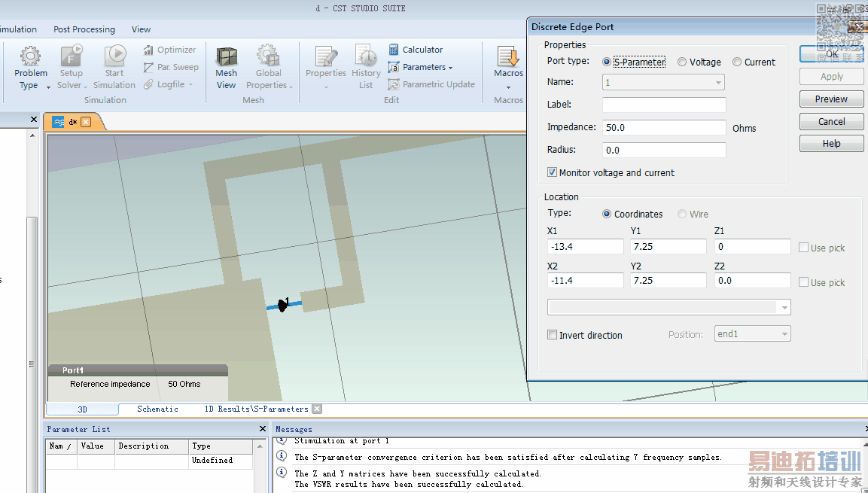Close the d* project tab
Image resolution: width=868 pixels, height=493 pixels.
86,122
